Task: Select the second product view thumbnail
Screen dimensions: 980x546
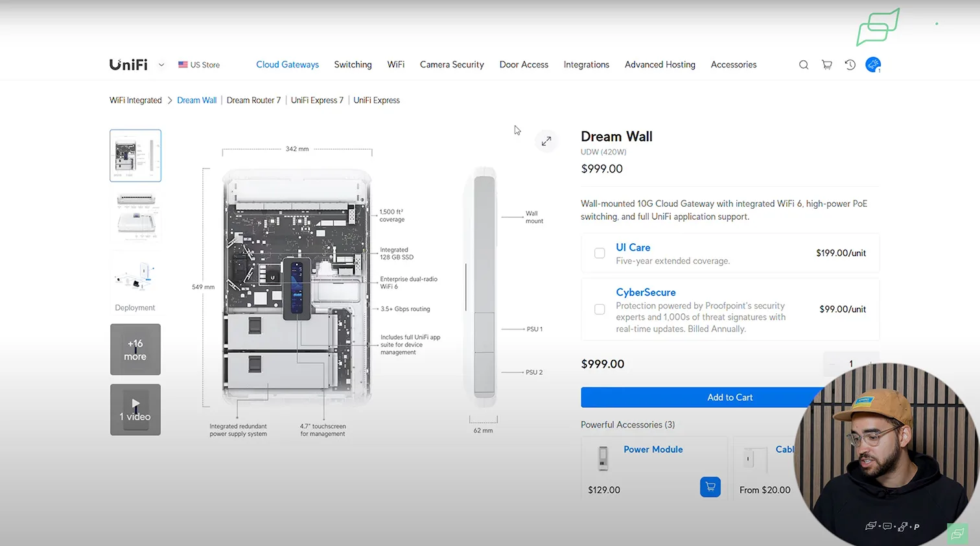Action: click(x=135, y=216)
